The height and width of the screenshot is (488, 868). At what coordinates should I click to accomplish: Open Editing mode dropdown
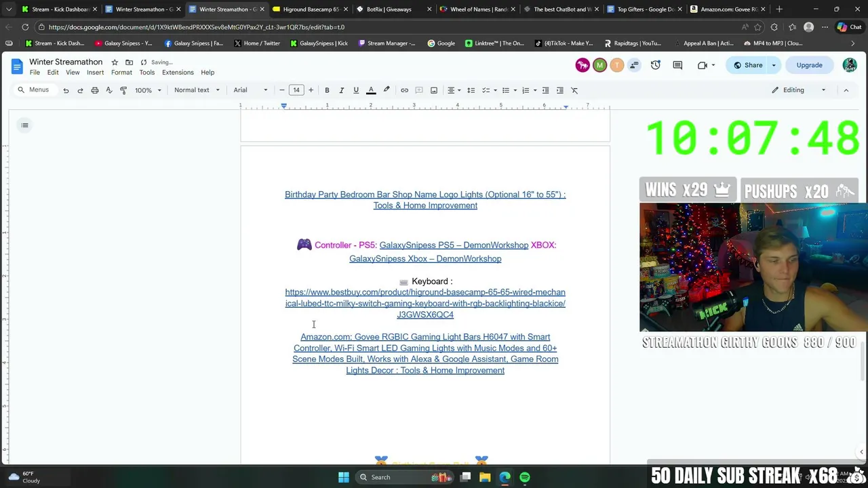point(799,90)
